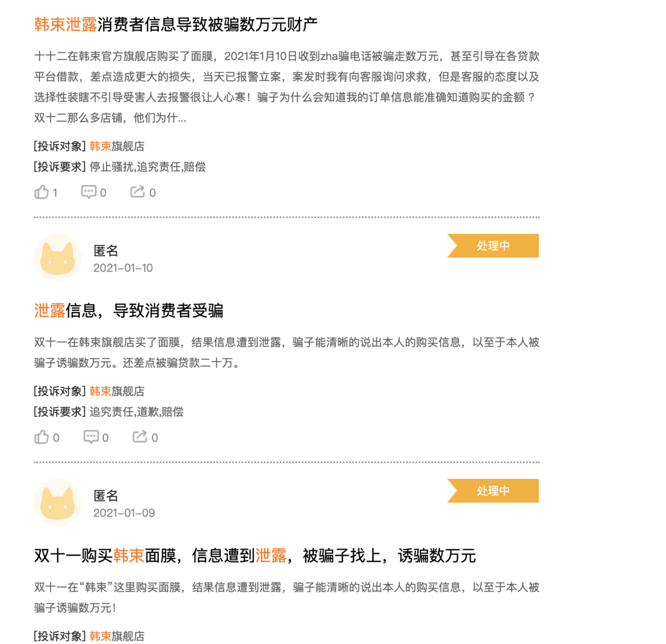Click 处理中 status badge for 2021-01-10 post
The width and height of the screenshot is (666, 644).
tap(493, 246)
